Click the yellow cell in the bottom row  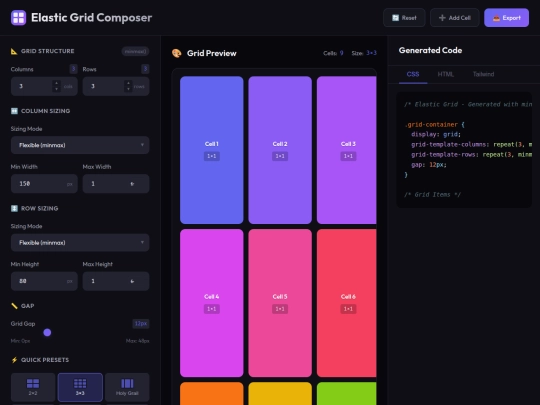(280, 393)
